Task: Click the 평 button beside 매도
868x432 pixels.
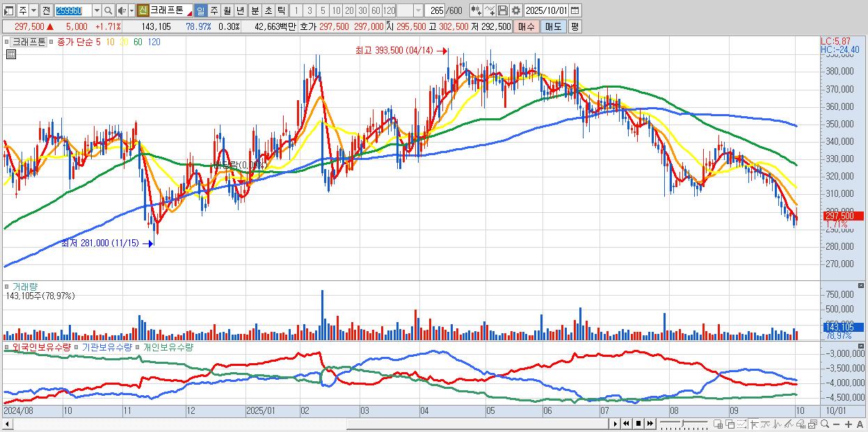Action: tap(574, 26)
